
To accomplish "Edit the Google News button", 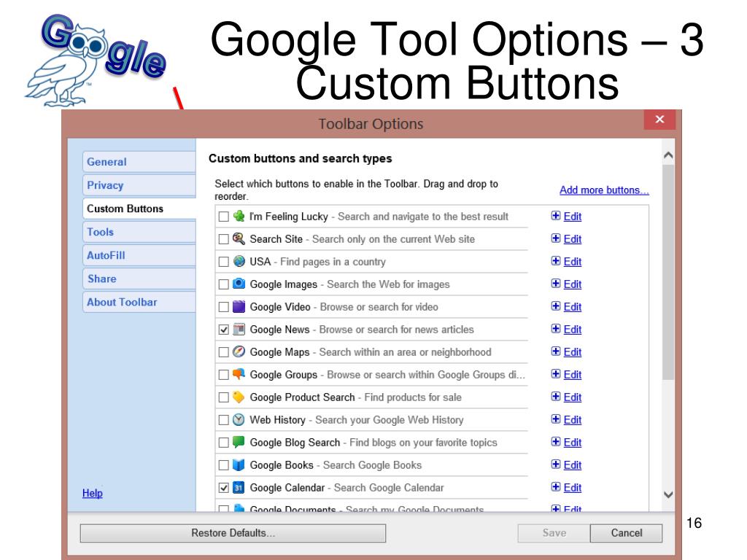I will pos(572,329).
